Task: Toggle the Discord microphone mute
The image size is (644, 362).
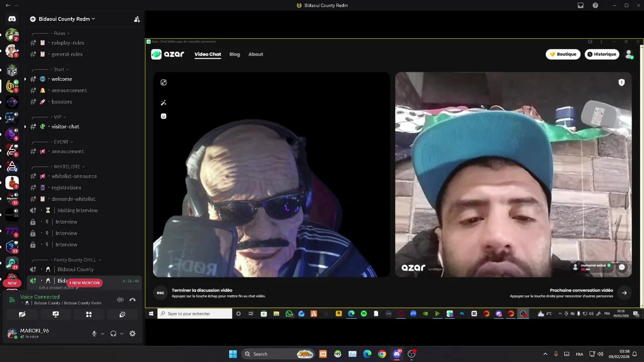Action: pyautogui.click(x=94, y=333)
